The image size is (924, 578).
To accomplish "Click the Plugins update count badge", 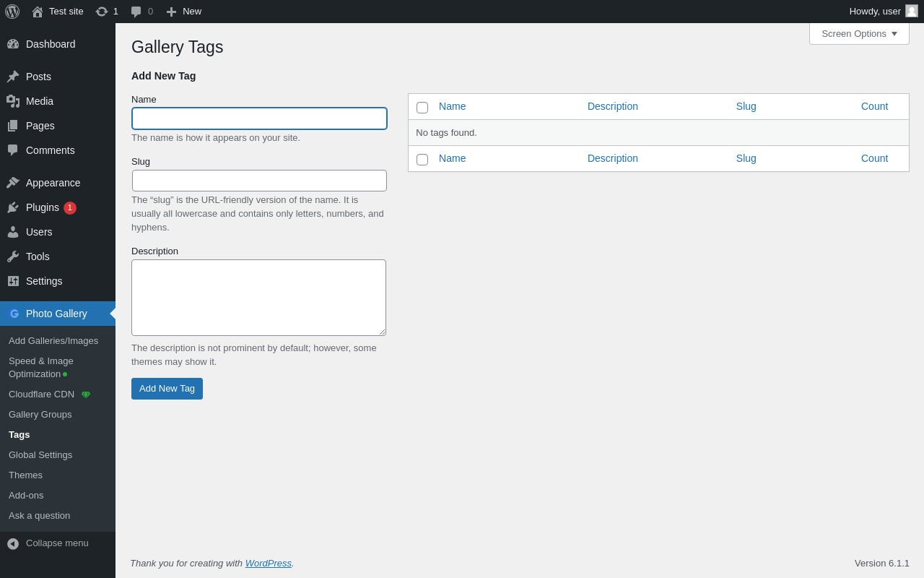I will pos(70,208).
